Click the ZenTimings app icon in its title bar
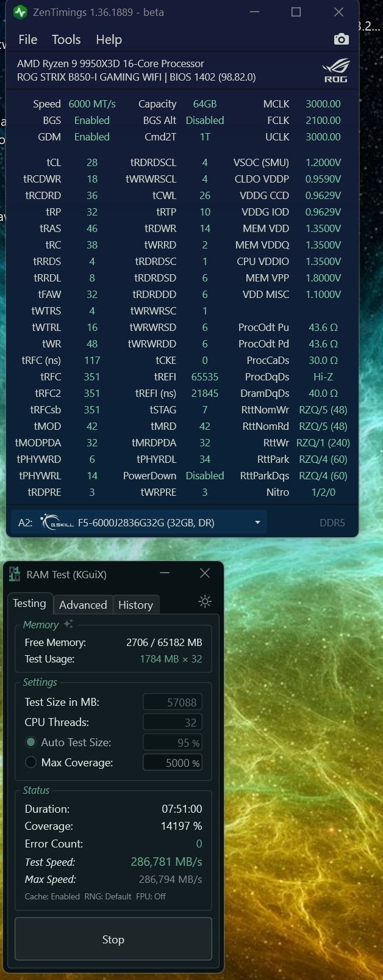The image size is (383, 980). (20, 12)
